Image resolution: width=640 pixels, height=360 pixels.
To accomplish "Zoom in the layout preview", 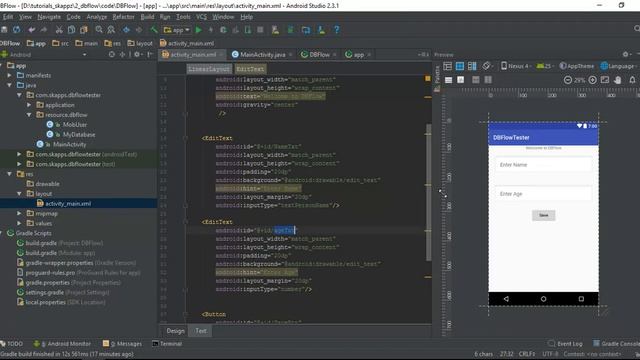I will [x=593, y=80].
